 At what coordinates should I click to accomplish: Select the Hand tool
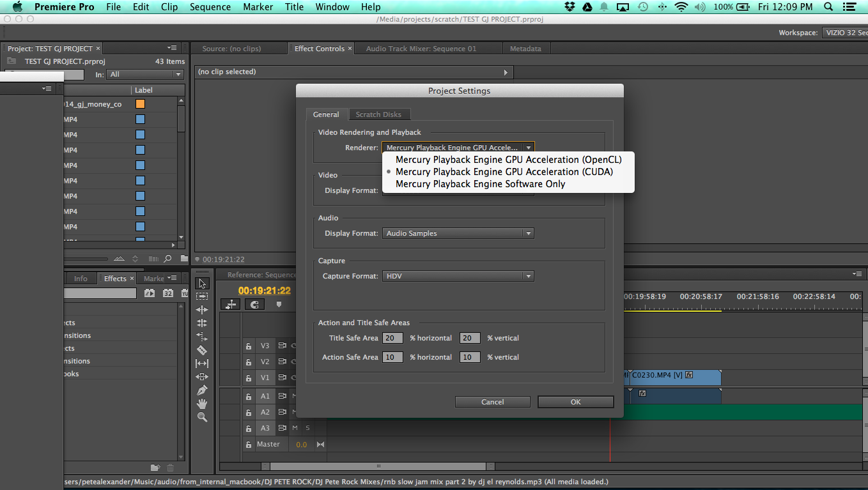(x=202, y=404)
